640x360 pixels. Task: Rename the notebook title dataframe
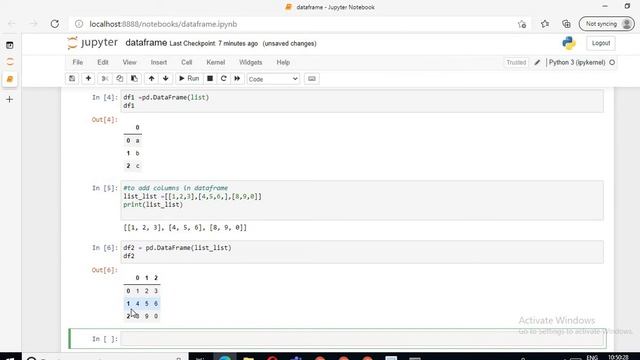(x=146, y=43)
